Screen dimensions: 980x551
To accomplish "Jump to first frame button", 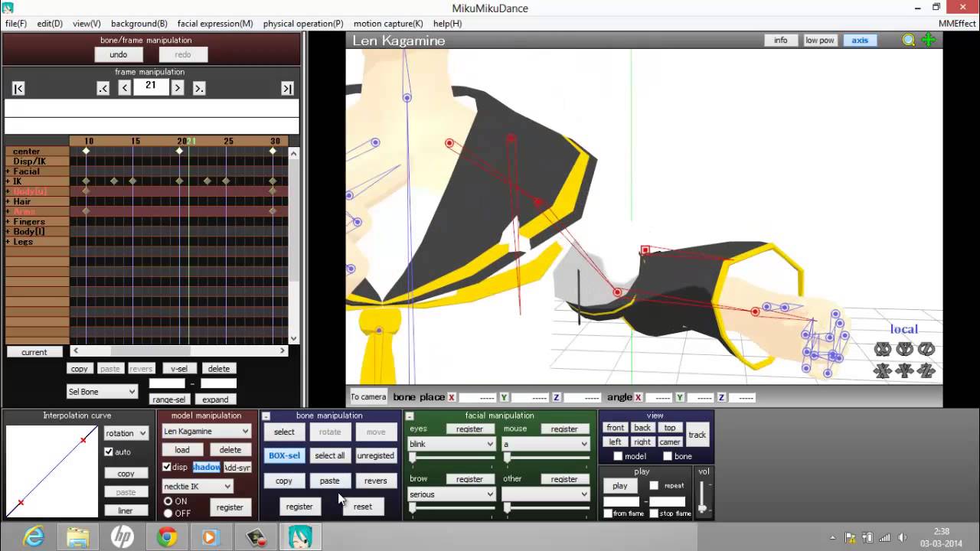I will pyautogui.click(x=18, y=89).
